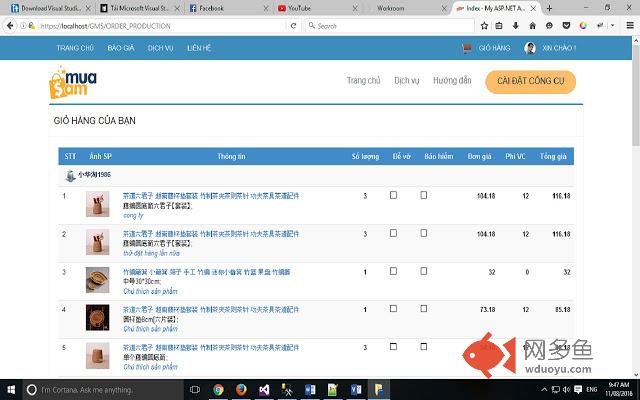Viewport: 640px width, 400px height.
Task: Click the mua Sam logo
Action: (73, 82)
